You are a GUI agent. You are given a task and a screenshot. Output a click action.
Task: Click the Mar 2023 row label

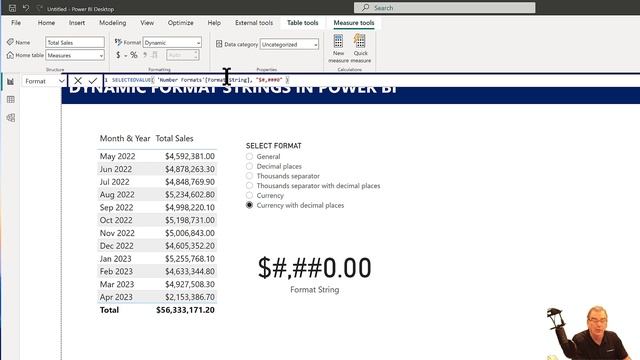point(117,284)
